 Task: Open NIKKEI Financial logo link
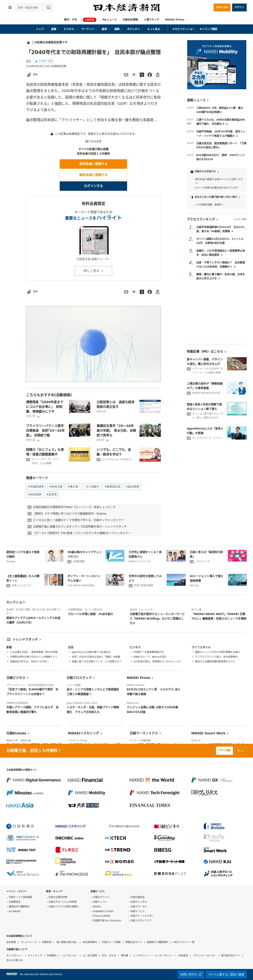pos(85,780)
